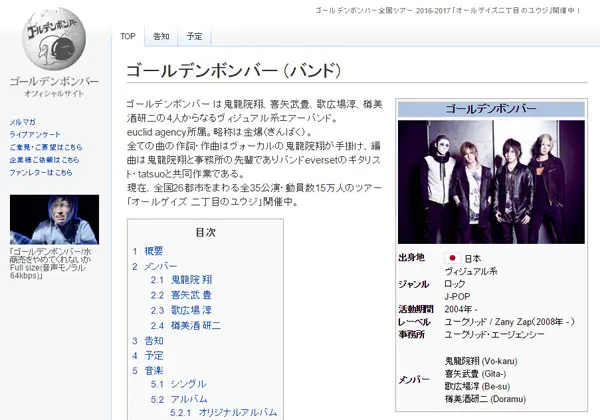Click member 鬼龍院翔 (Vo-karu) in infobox

pos(481,361)
